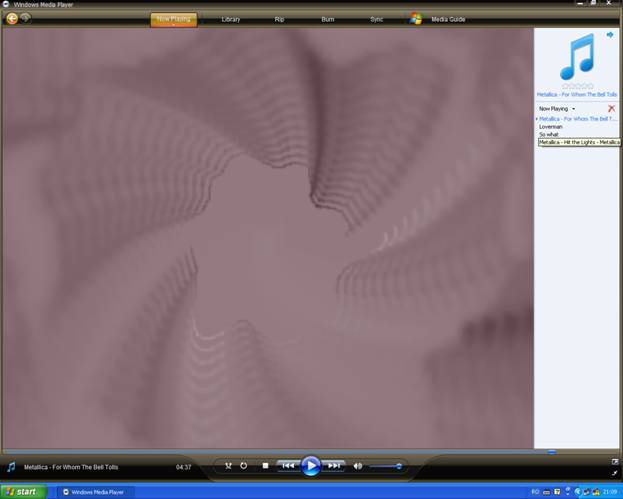Click the seek bar position handle
This screenshot has height=499, width=623.
coord(551,452)
